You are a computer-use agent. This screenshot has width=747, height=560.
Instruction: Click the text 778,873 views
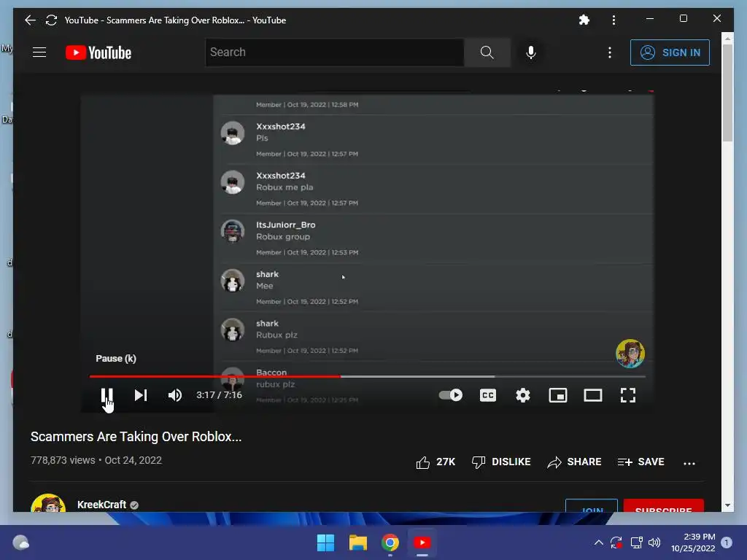(x=63, y=461)
